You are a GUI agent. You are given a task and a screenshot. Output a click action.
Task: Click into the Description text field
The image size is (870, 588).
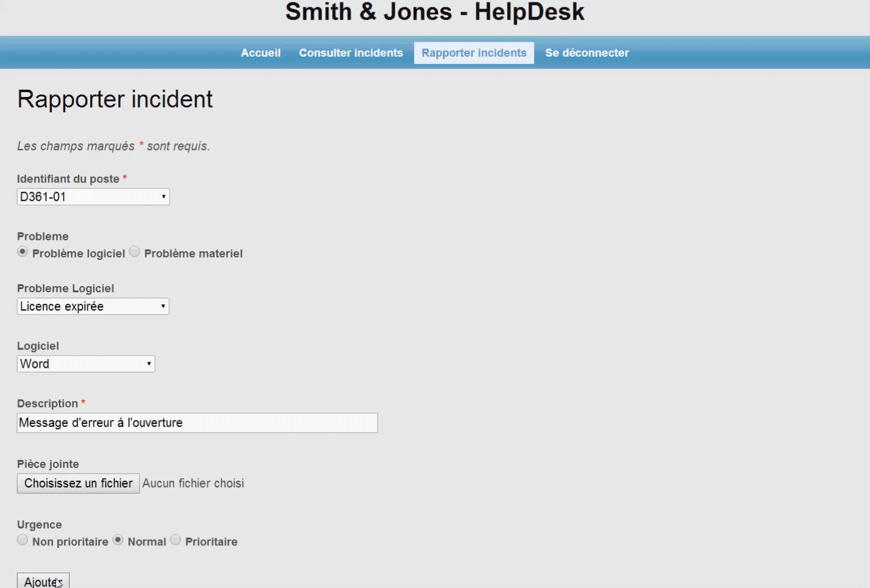(x=197, y=423)
